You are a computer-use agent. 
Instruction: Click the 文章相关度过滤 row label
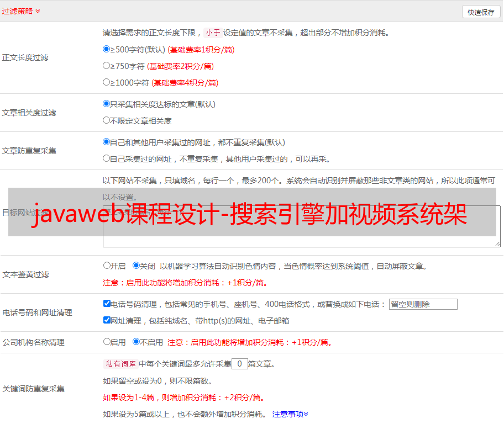click(29, 113)
